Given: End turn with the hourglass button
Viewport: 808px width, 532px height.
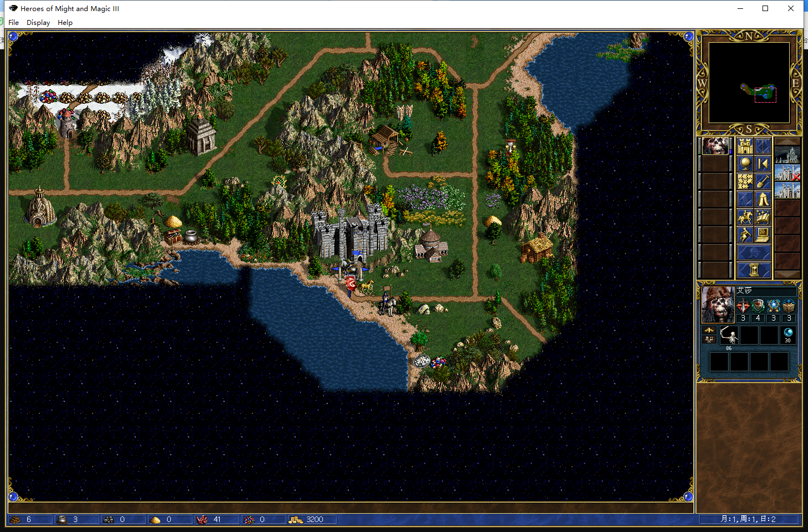Looking at the screenshot, I should coord(754,270).
